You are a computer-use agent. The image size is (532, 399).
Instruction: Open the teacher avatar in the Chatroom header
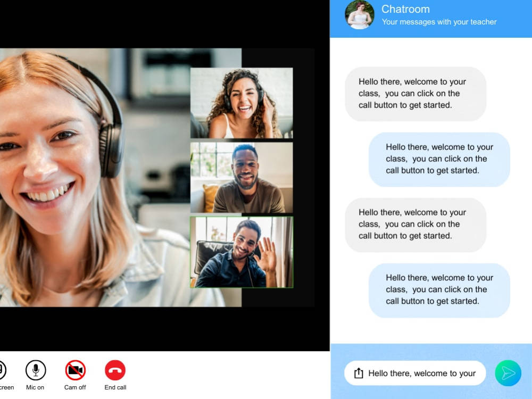(x=360, y=14)
